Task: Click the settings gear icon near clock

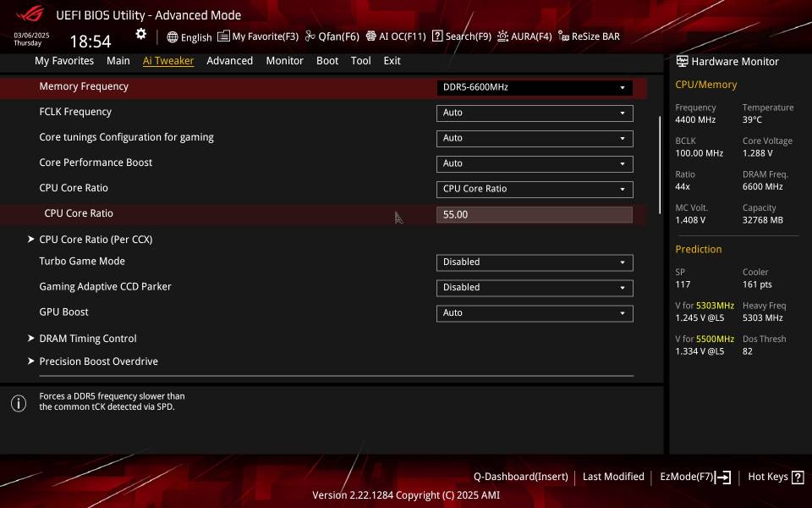Action: coord(141,34)
